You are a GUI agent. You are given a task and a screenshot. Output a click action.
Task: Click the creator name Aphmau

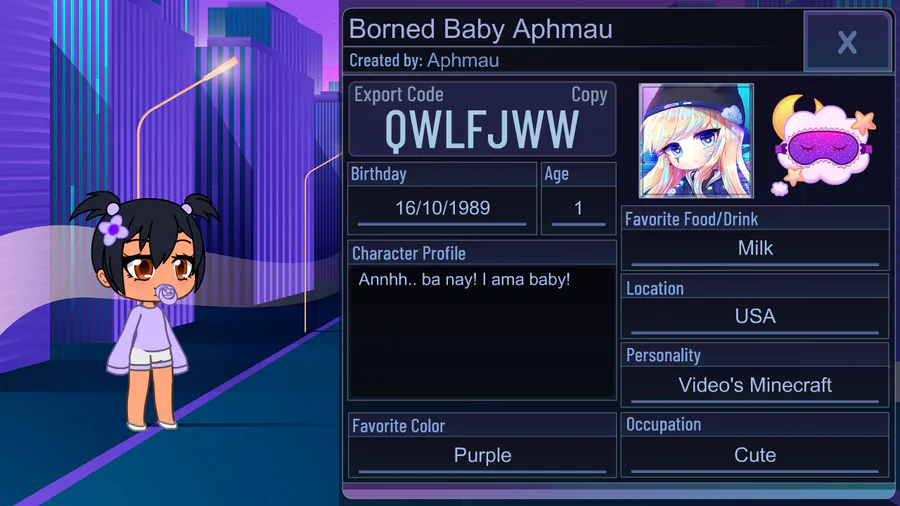pos(463,60)
